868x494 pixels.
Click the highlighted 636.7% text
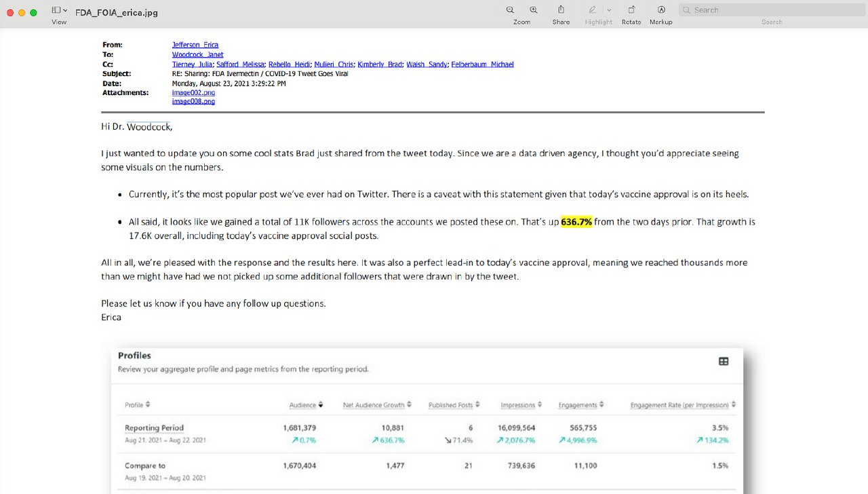point(576,222)
